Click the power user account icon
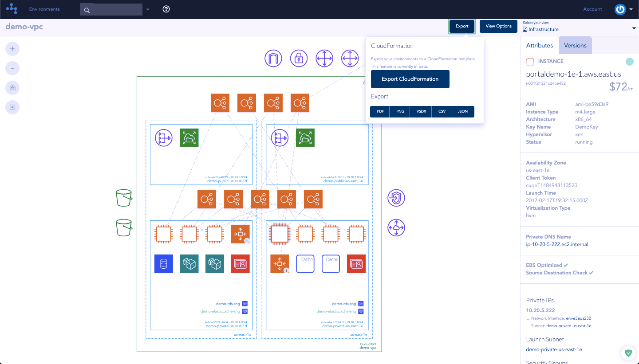Image resolution: width=639 pixels, height=364 pixels. coord(620,9)
